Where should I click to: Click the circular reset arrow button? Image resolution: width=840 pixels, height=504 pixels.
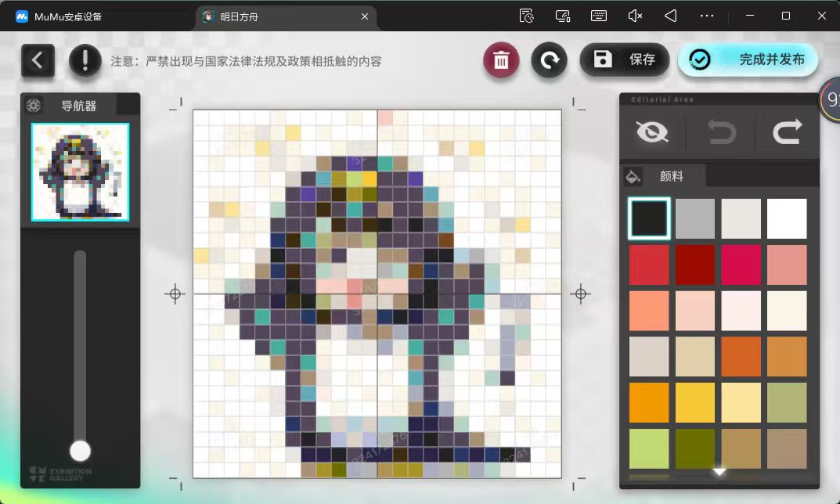point(549,60)
